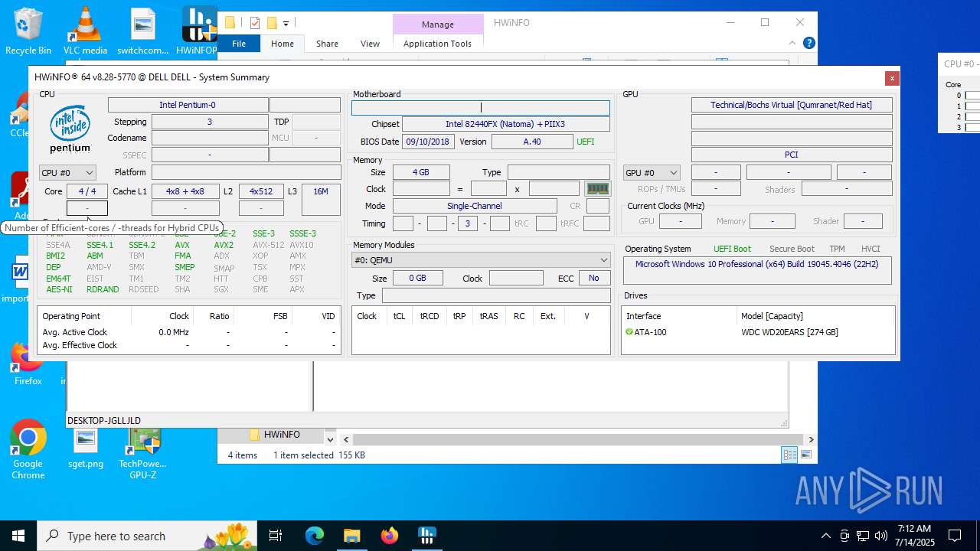Image resolution: width=980 pixels, height=551 pixels.
Task: Maximize the Explorer HWiNFO window
Action: 764,23
